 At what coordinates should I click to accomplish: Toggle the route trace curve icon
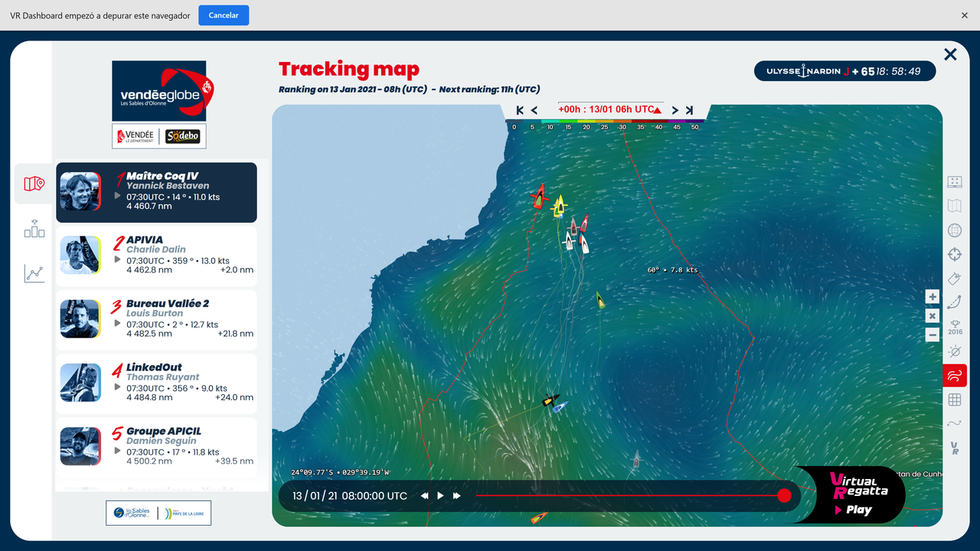pyautogui.click(x=954, y=302)
